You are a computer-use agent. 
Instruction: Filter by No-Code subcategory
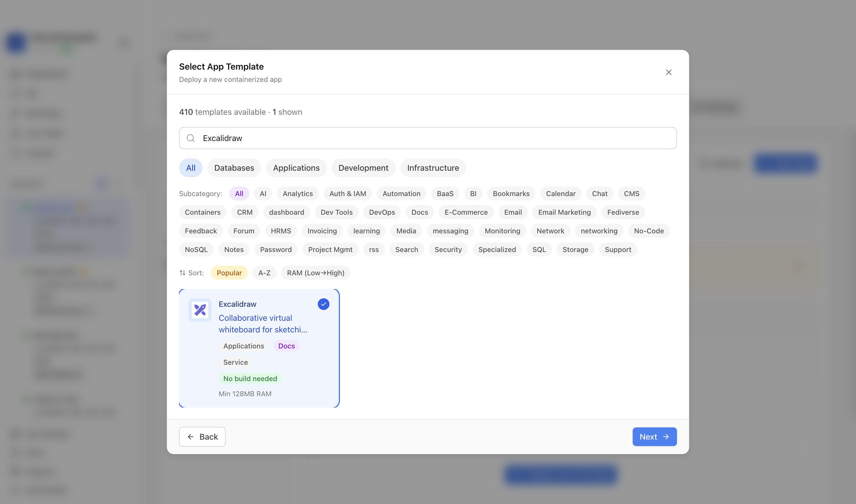[x=649, y=231]
